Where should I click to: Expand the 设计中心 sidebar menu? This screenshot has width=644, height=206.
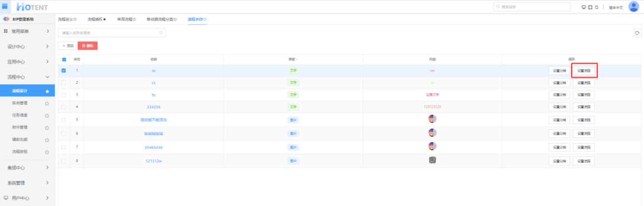coord(28,46)
